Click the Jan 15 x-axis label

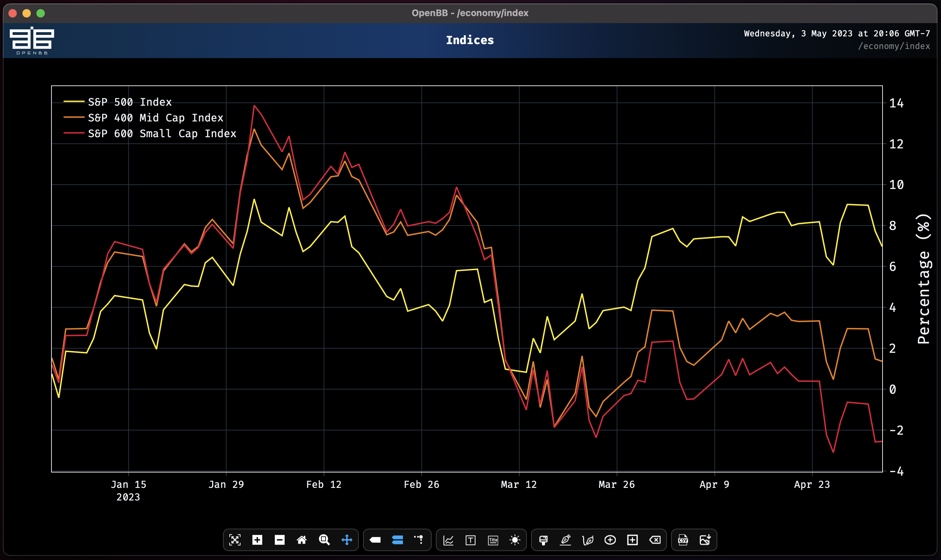coord(128,484)
